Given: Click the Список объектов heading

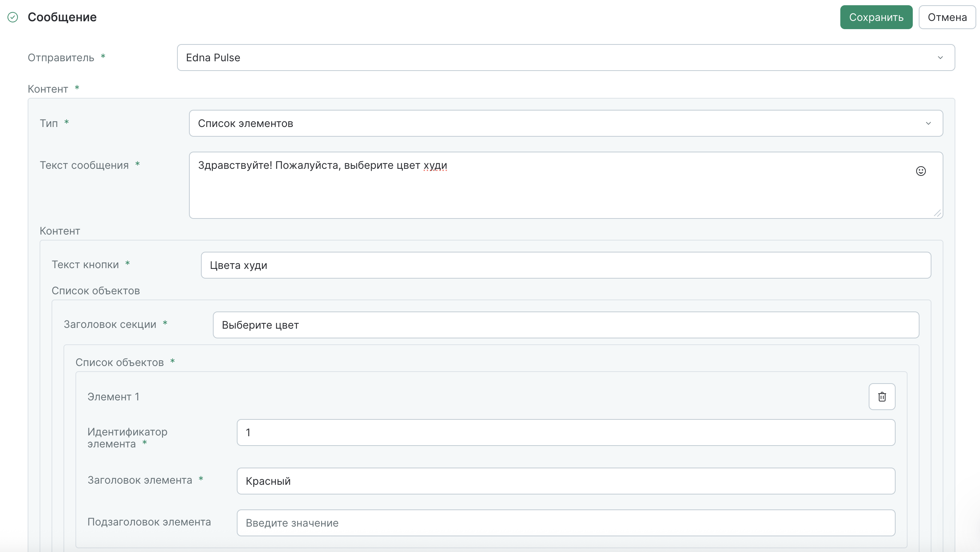Looking at the screenshot, I should click(x=96, y=290).
